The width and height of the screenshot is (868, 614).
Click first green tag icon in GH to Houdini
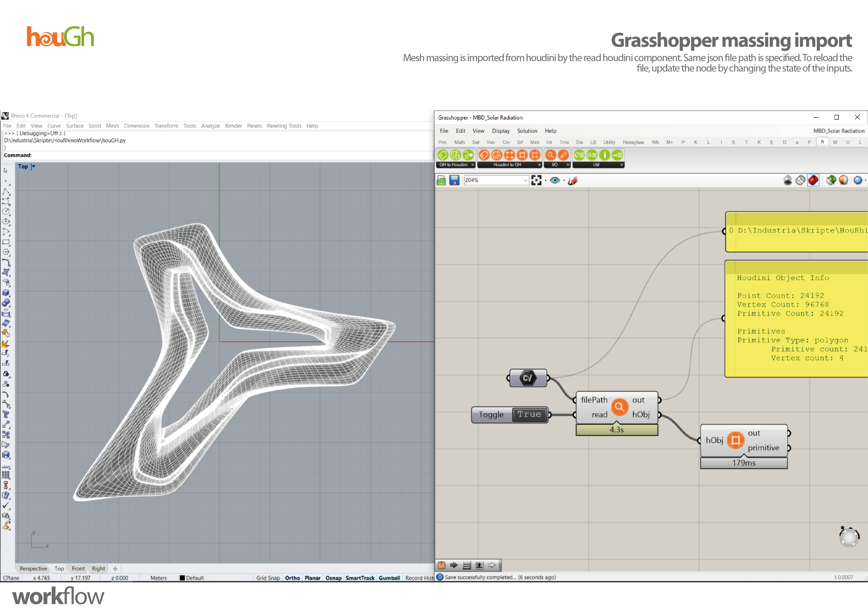tap(443, 155)
